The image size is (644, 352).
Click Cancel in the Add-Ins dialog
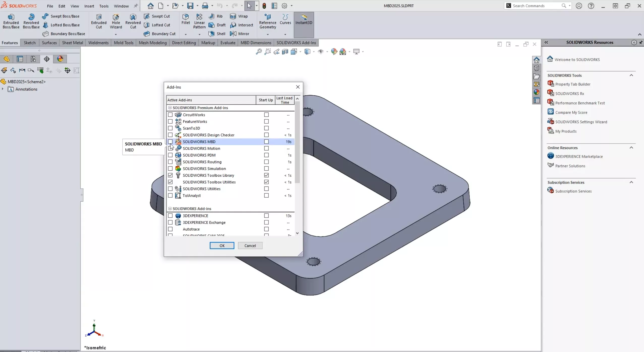pyautogui.click(x=250, y=246)
